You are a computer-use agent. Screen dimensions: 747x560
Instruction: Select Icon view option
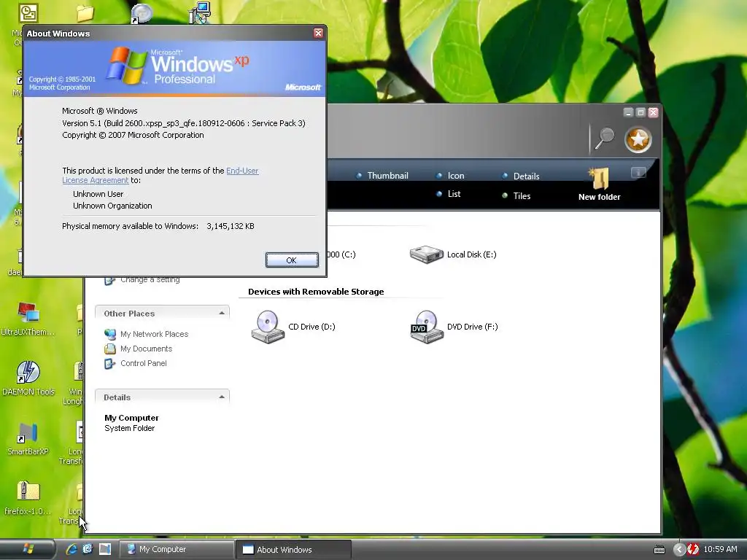click(x=450, y=175)
